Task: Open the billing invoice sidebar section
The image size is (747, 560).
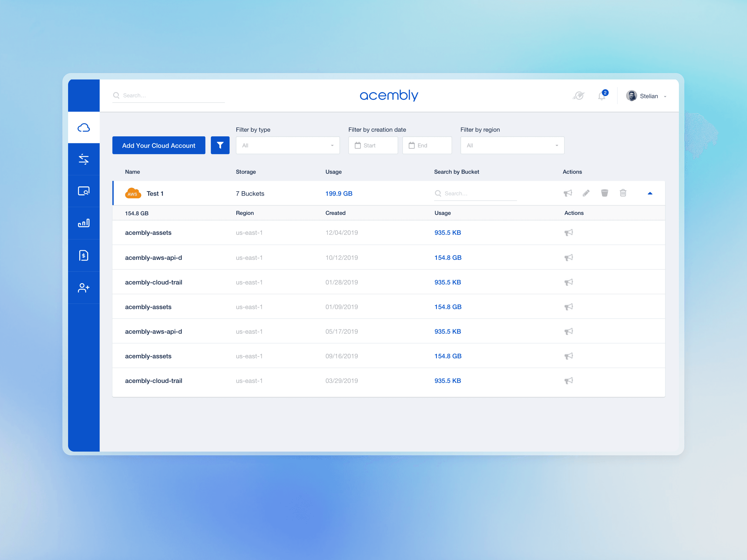Action: pos(83,255)
